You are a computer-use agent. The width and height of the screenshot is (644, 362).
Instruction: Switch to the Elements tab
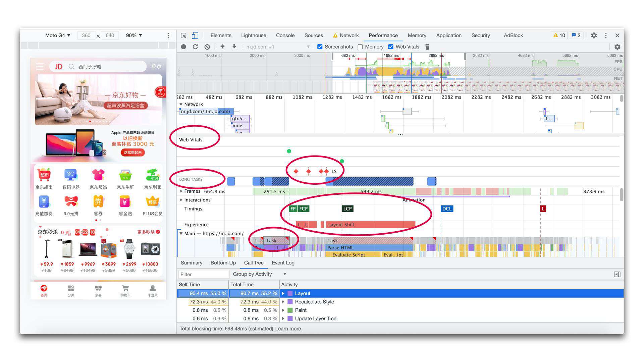click(x=221, y=36)
